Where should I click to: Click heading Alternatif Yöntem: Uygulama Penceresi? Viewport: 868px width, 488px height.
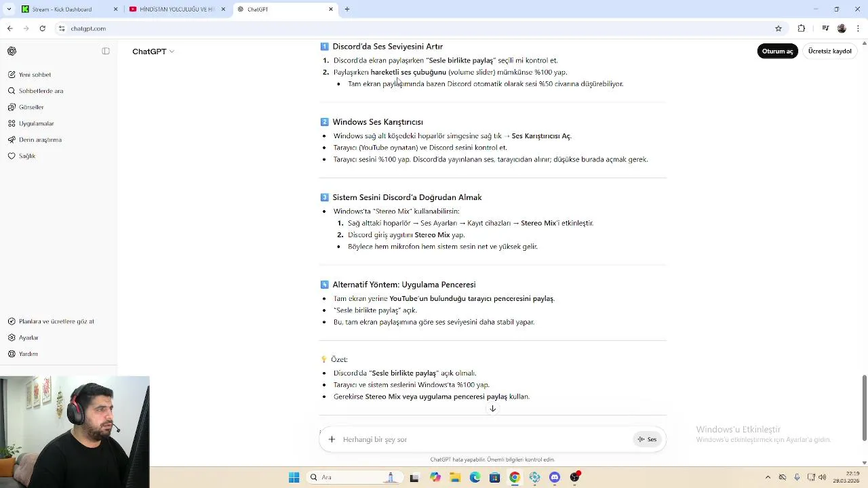coord(404,285)
